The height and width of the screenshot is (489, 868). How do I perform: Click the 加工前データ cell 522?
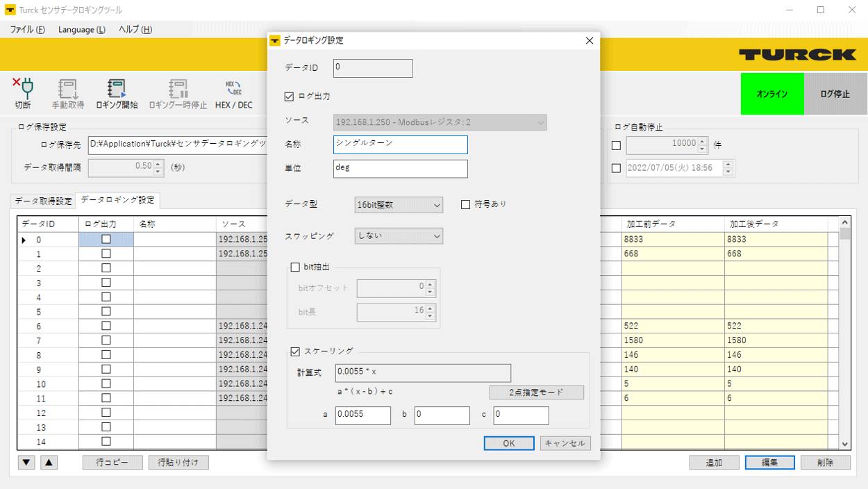coord(673,326)
